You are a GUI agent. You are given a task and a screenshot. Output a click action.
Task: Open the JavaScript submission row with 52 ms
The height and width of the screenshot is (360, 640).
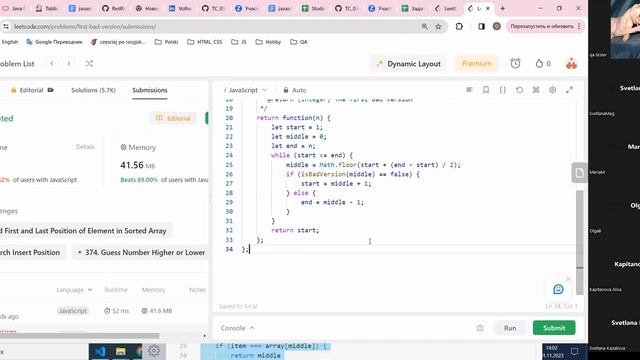click(104, 311)
